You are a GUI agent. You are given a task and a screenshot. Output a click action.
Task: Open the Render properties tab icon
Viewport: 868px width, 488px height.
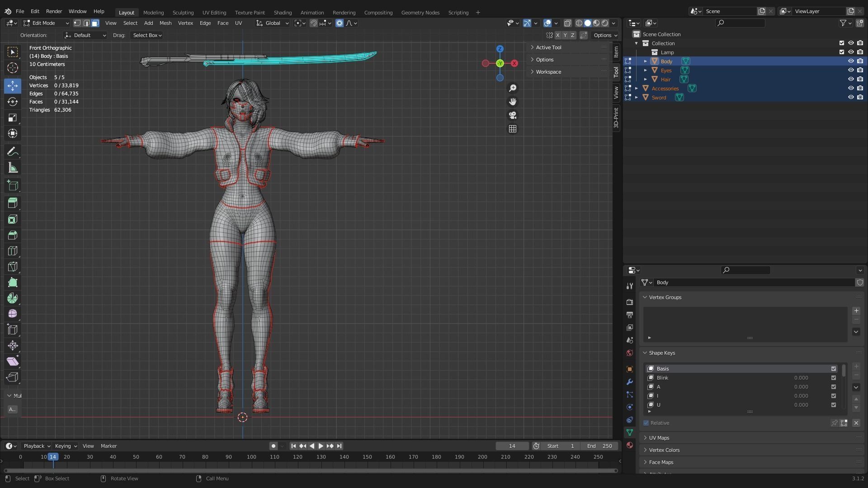629,302
